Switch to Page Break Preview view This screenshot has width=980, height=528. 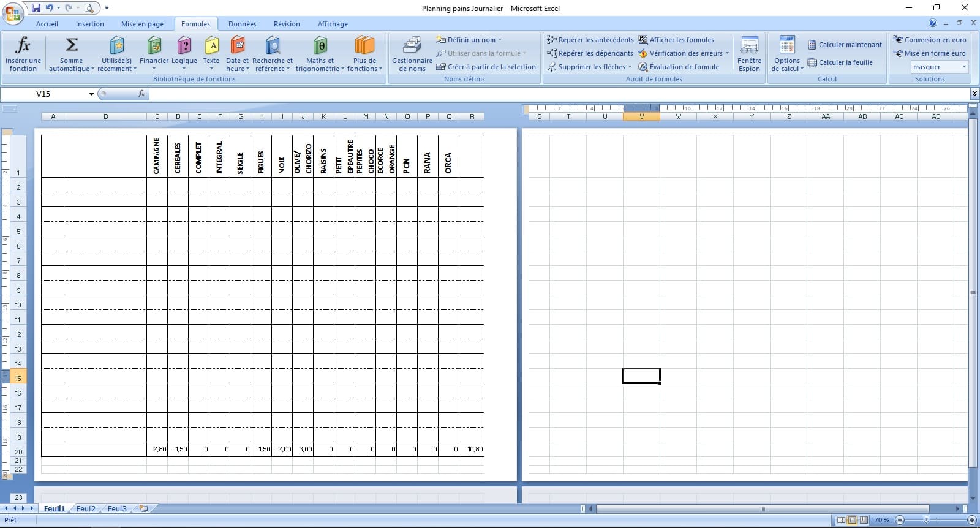[864, 520]
